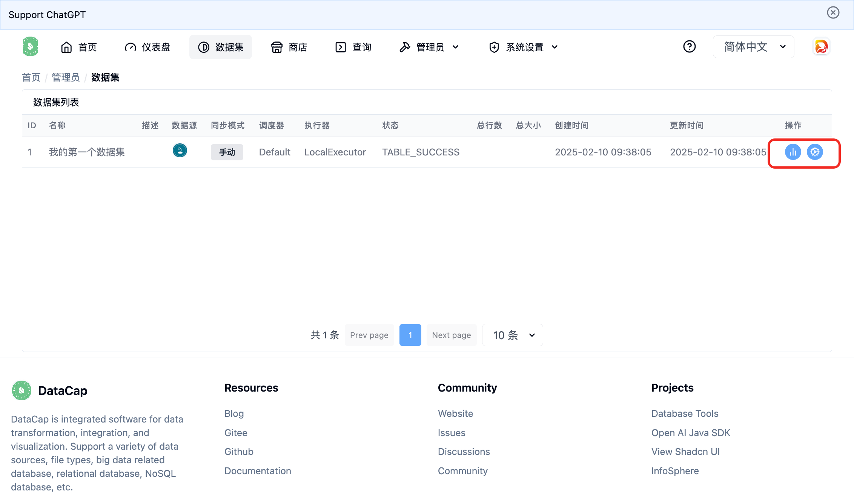Screen dimensions: 854x504
Task: Select page 1 in pagination
Action: (410, 335)
